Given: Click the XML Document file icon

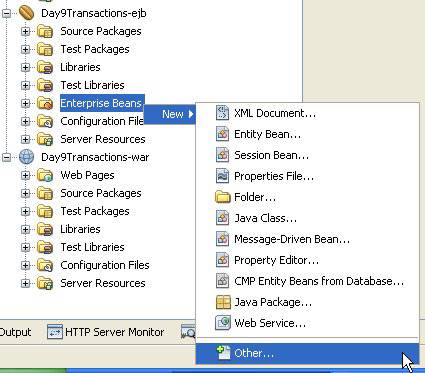Looking at the screenshot, I should point(222,113).
